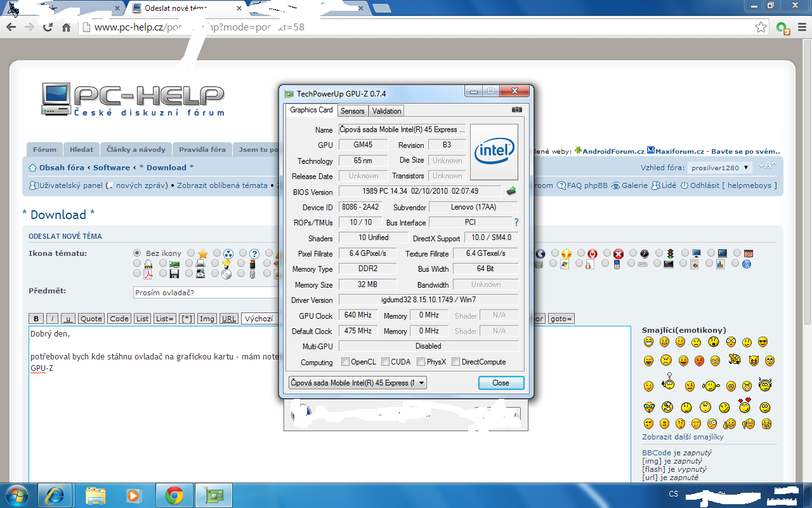
Task: Insert the headphones smiley
Action: pyautogui.click(x=764, y=385)
